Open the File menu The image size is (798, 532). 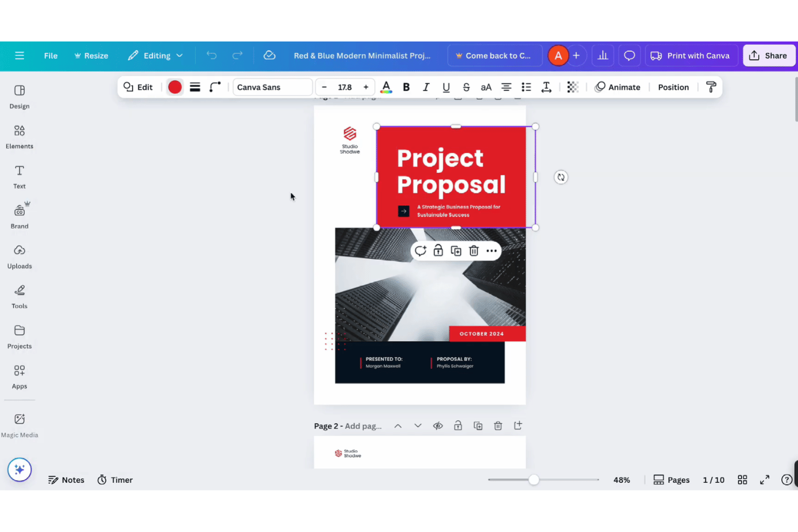51,56
